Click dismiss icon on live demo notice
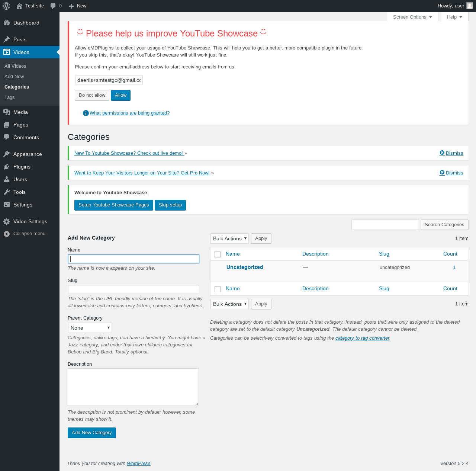 coord(442,153)
